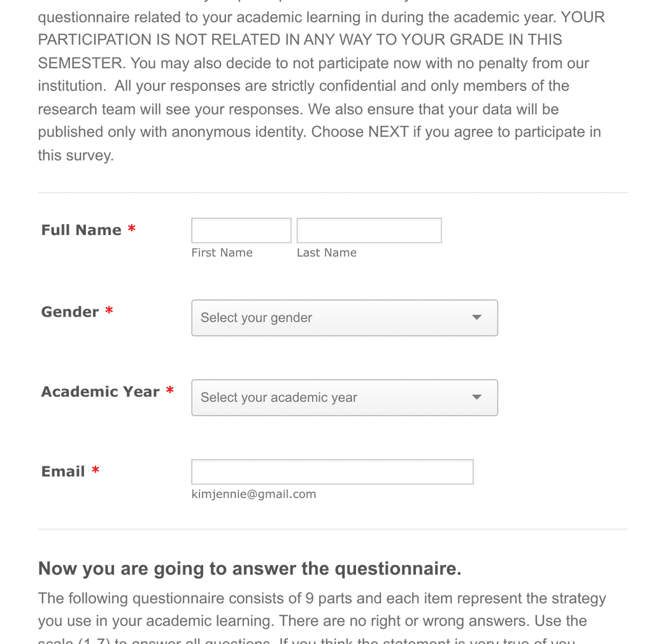Click the red asterisk beside Gender
Screen dimensions: 665x644
pyautogui.click(x=109, y=311)
